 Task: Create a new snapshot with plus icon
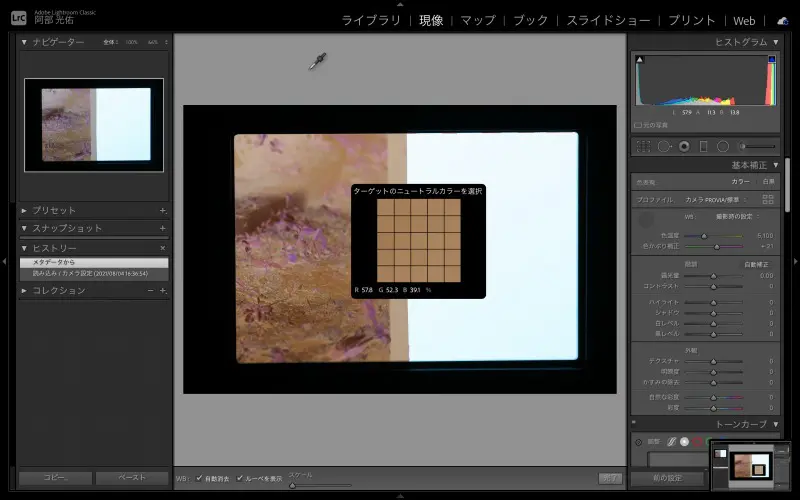pyautogui.click(x=163, y=228)
